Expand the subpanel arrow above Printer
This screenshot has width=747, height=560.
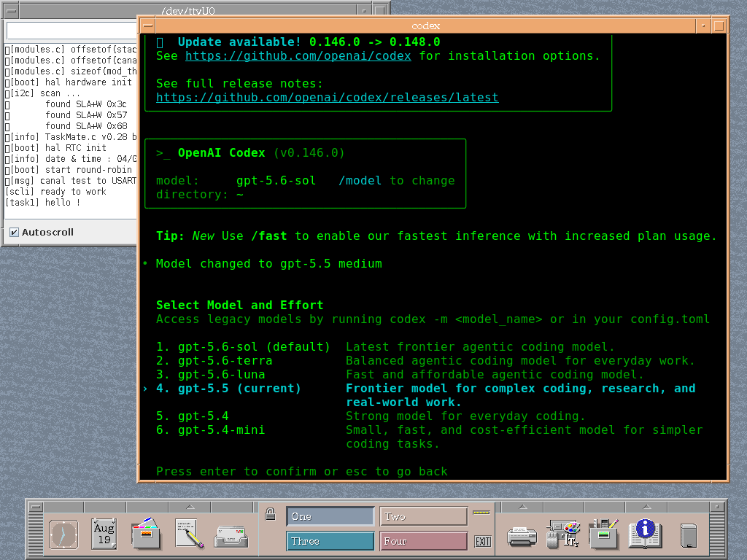pos(522,507)
